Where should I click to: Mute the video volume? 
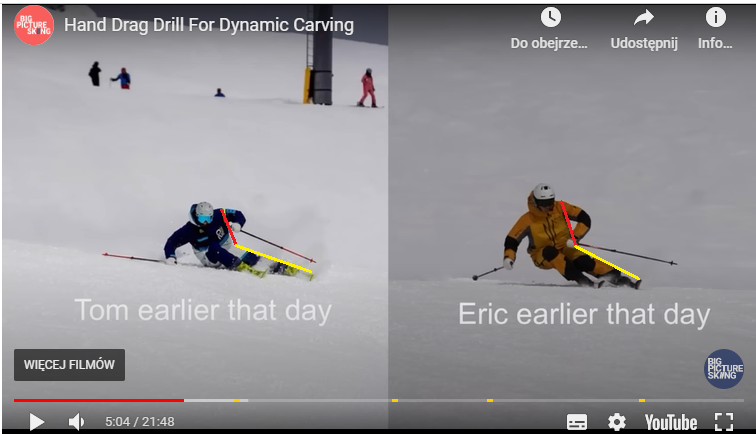pyautogui.click(x=76, y=422)
